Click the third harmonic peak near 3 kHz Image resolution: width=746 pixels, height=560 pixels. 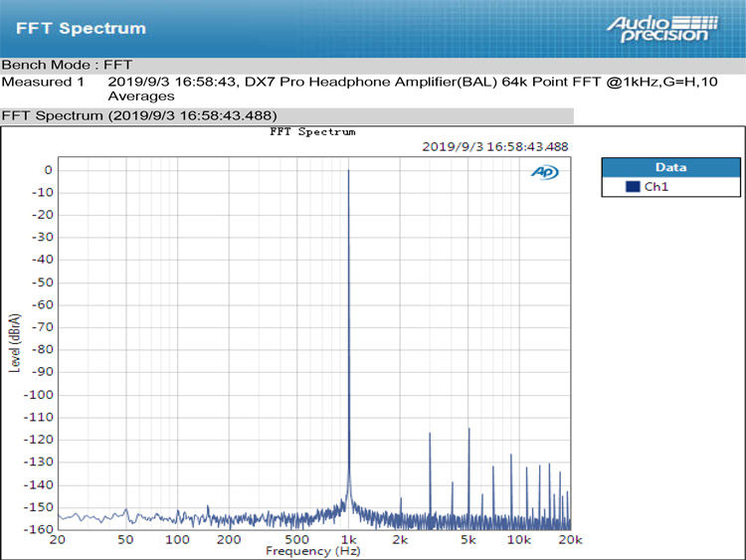[430, 434]
